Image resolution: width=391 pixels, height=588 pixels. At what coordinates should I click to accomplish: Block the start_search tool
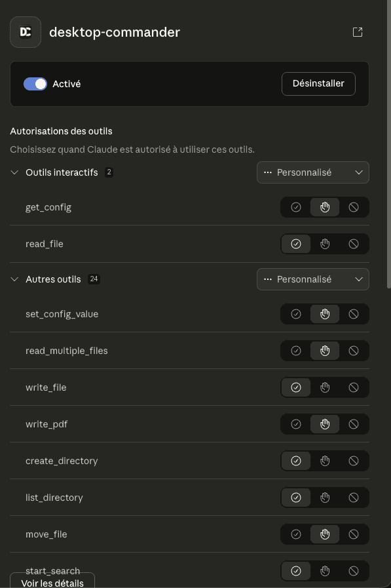[x=354, y=571]
